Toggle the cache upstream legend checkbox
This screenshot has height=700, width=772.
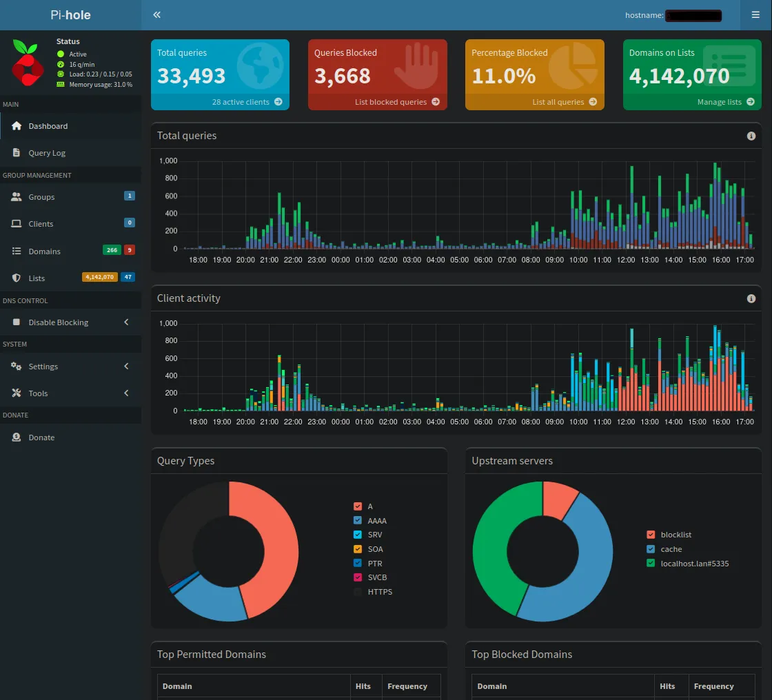point(651,549)
